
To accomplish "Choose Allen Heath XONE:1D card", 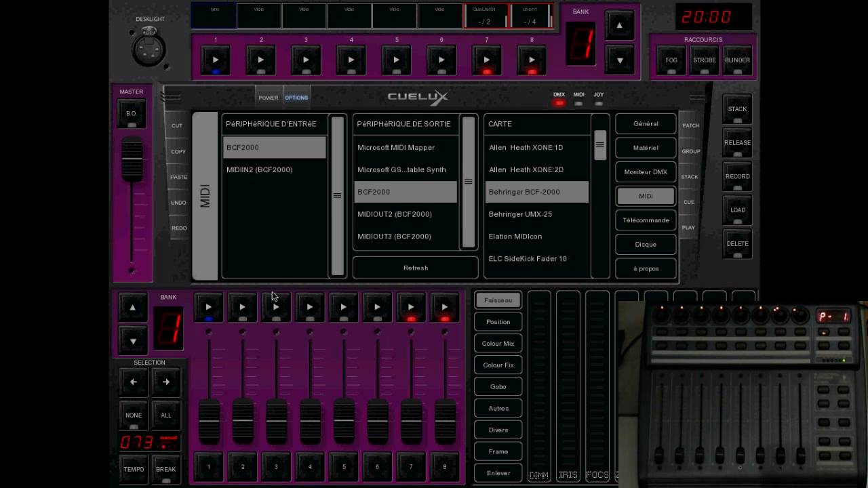I will pyautogui.click(x=537, y=147).
